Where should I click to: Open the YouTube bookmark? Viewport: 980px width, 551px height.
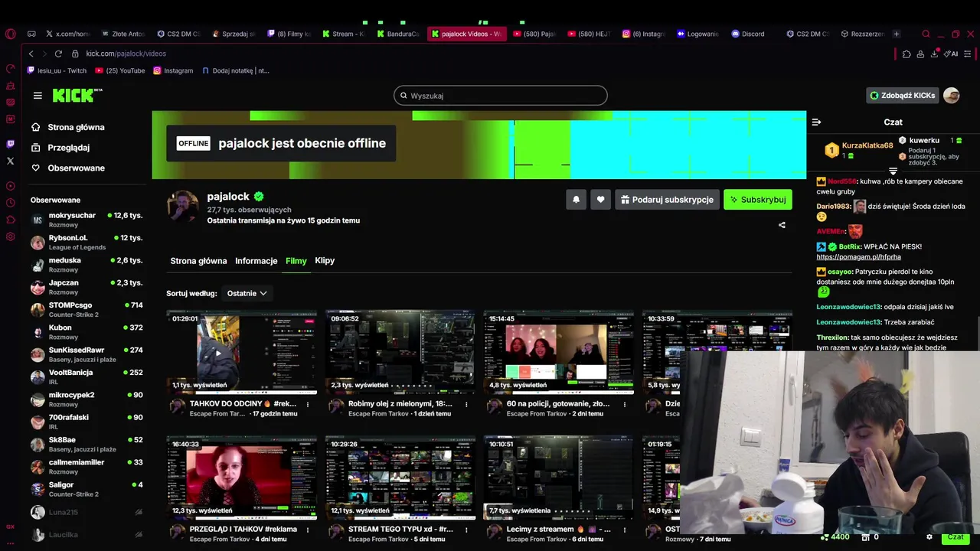click(120, 70)
